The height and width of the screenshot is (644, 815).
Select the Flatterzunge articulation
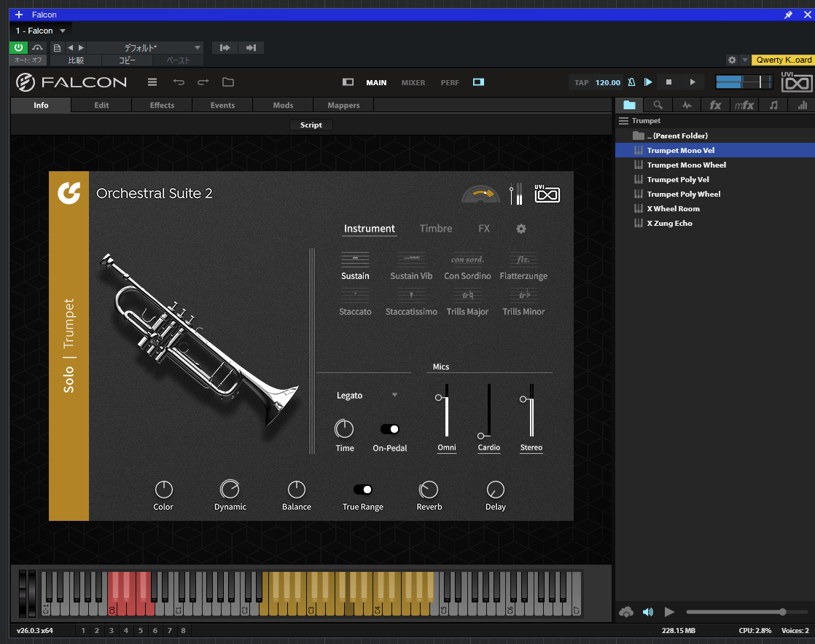tap(523, 266)
